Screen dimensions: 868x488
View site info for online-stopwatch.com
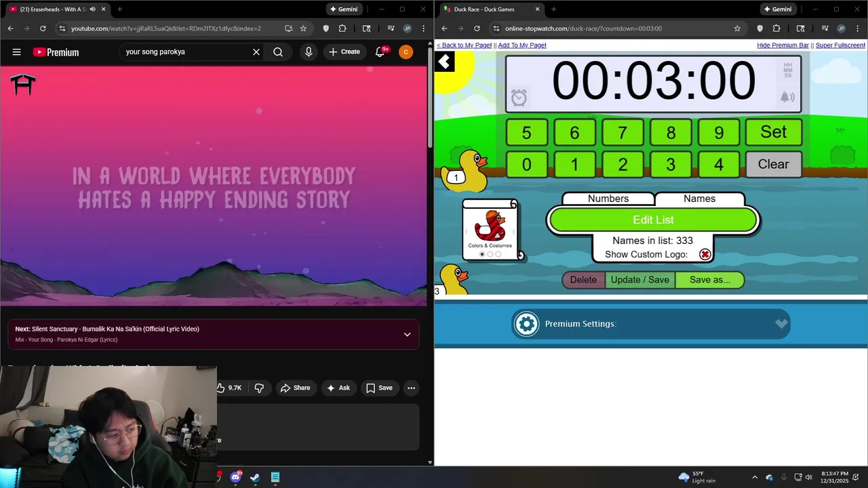coord(496,28)
